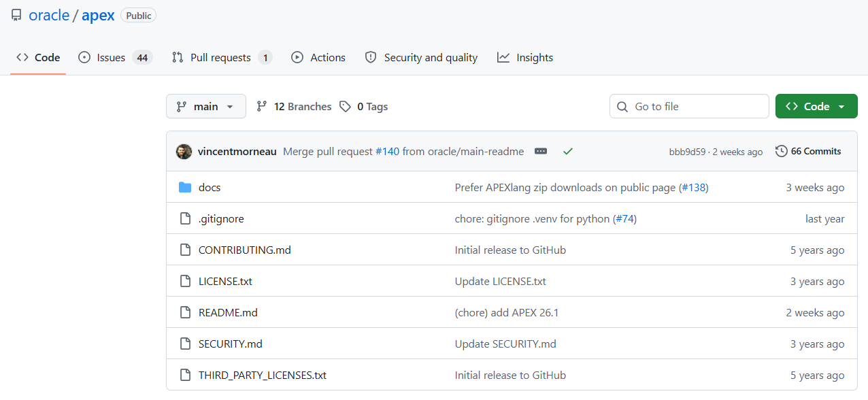Open the 'Update SECURITY.md' commit message

tap(505, 344)
